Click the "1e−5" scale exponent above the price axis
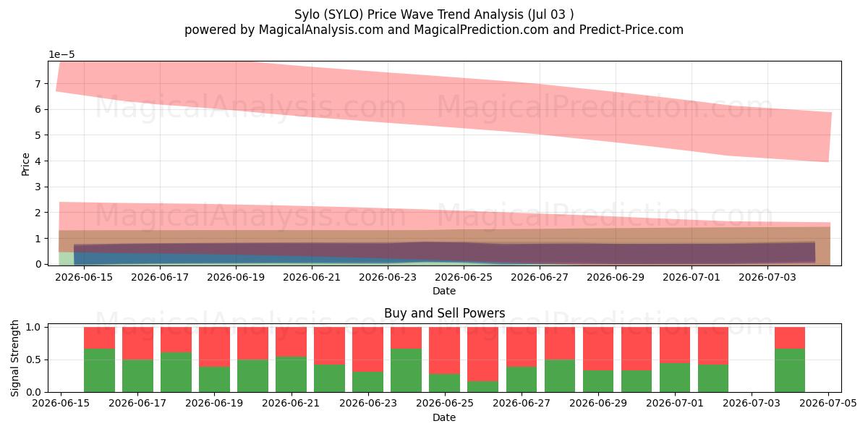 click(61, 54)
